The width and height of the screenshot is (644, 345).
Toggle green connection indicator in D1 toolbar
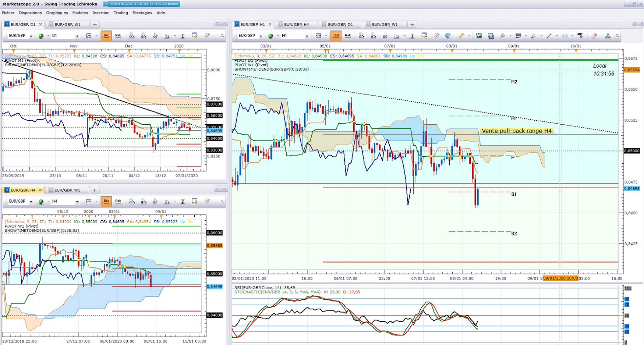[41, 36]
